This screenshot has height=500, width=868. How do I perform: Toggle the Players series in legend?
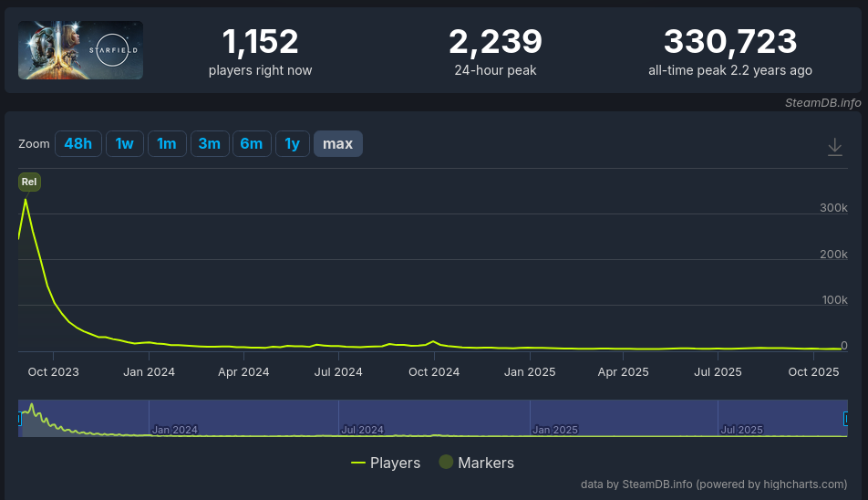[x=386, y=463]
